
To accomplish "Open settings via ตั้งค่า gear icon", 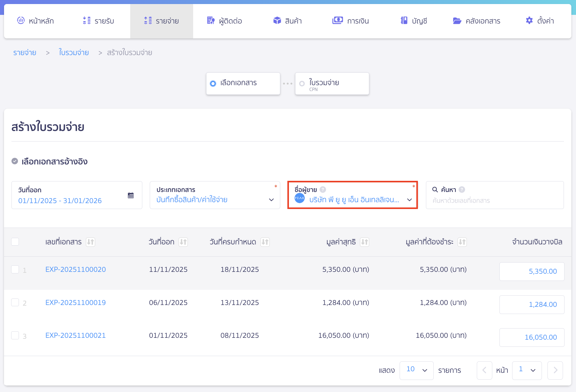I will pos(529,21).
